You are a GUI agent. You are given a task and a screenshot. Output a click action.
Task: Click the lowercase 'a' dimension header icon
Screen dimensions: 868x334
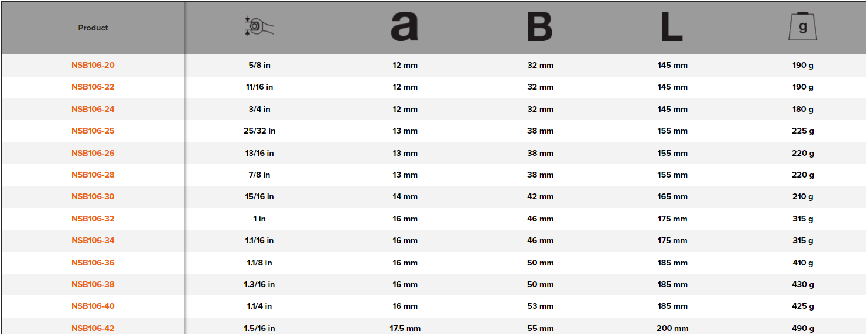(x=405, y=28)
